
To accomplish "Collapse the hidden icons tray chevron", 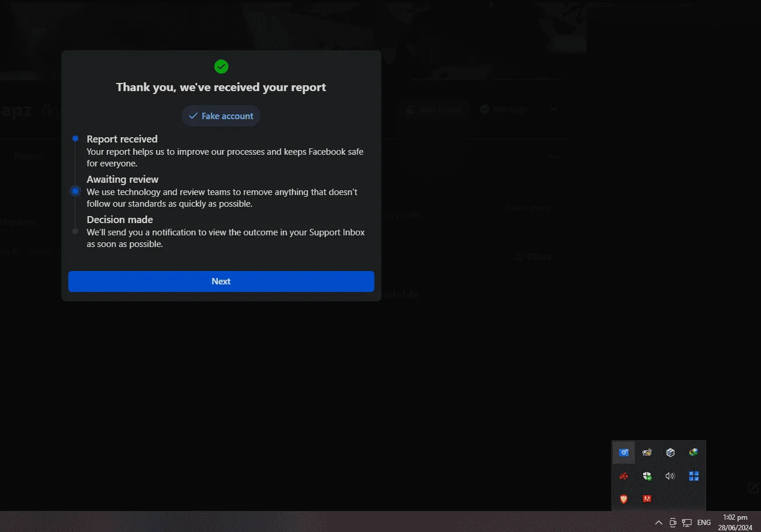I will click(x=659, y=522).
